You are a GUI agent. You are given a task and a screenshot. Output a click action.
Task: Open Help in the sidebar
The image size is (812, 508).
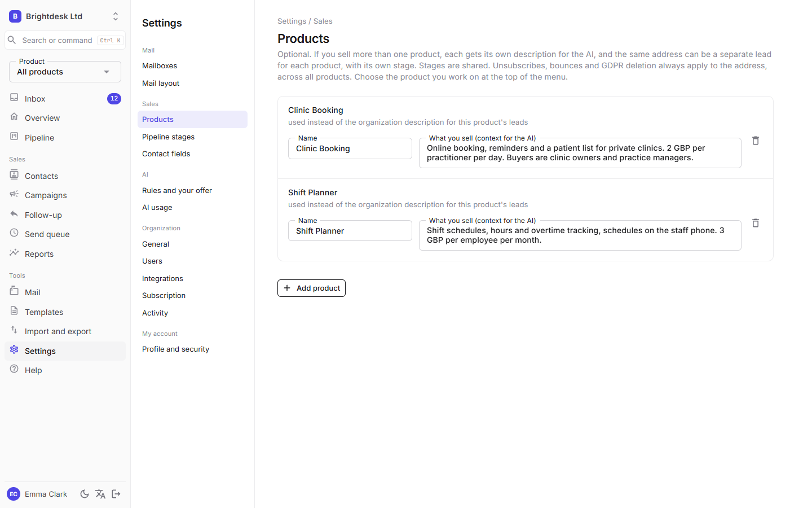(x=65, y=370)
